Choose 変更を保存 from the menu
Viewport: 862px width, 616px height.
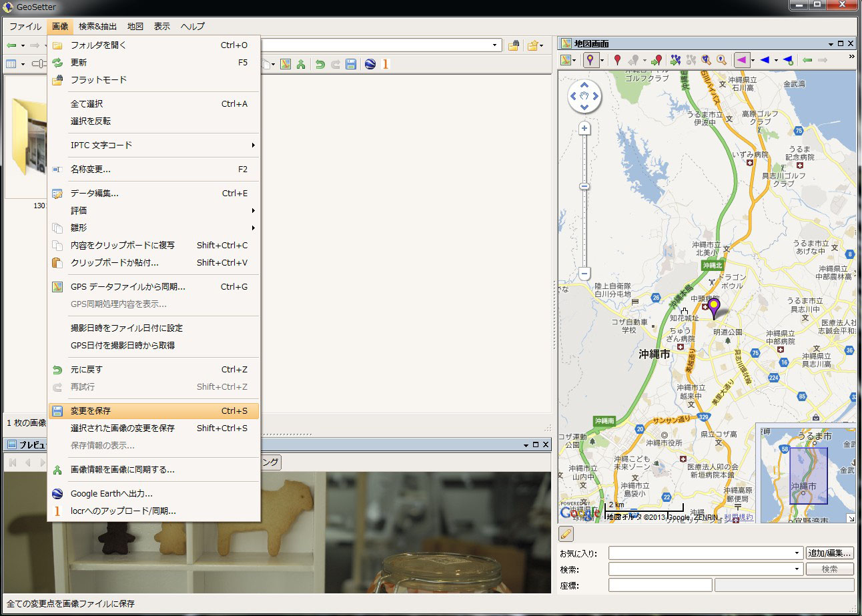pos(153,411)
